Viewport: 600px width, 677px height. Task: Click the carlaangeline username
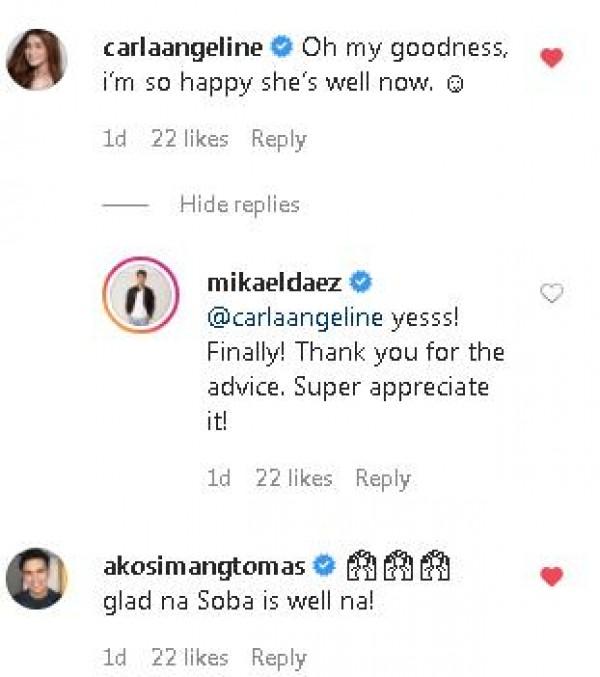tap(183, 46)
